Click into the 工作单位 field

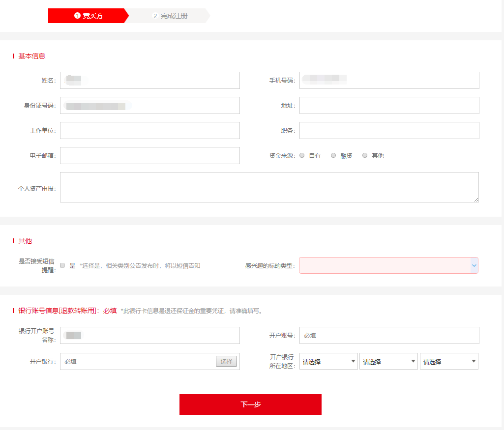(x=150, y=130)
